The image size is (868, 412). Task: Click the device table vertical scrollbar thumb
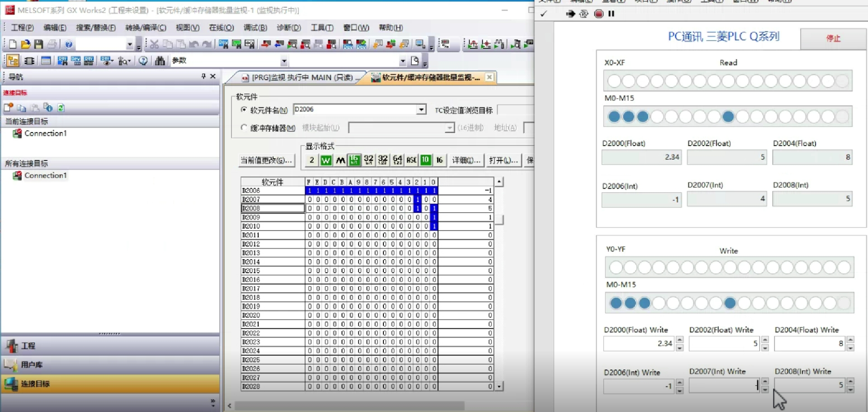click(499, 220)
